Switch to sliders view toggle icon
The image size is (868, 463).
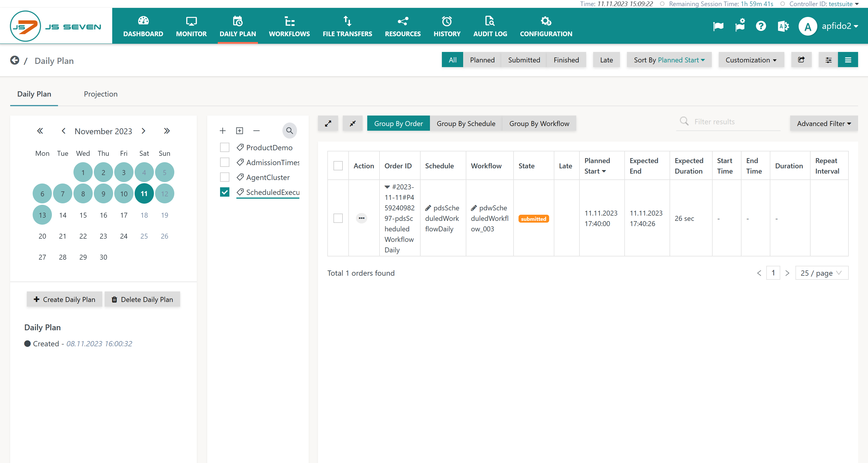click(x=828, y=60)
